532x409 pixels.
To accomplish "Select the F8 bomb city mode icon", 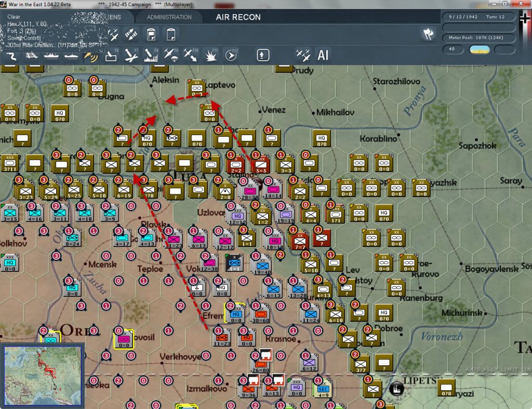I will click(x=151, y=55).
